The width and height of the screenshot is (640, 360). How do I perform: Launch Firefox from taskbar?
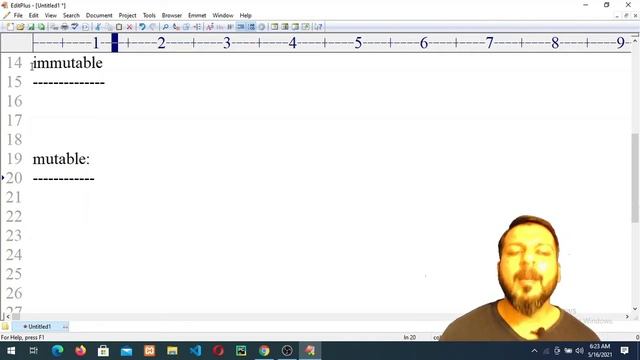[x=80, y=351]
